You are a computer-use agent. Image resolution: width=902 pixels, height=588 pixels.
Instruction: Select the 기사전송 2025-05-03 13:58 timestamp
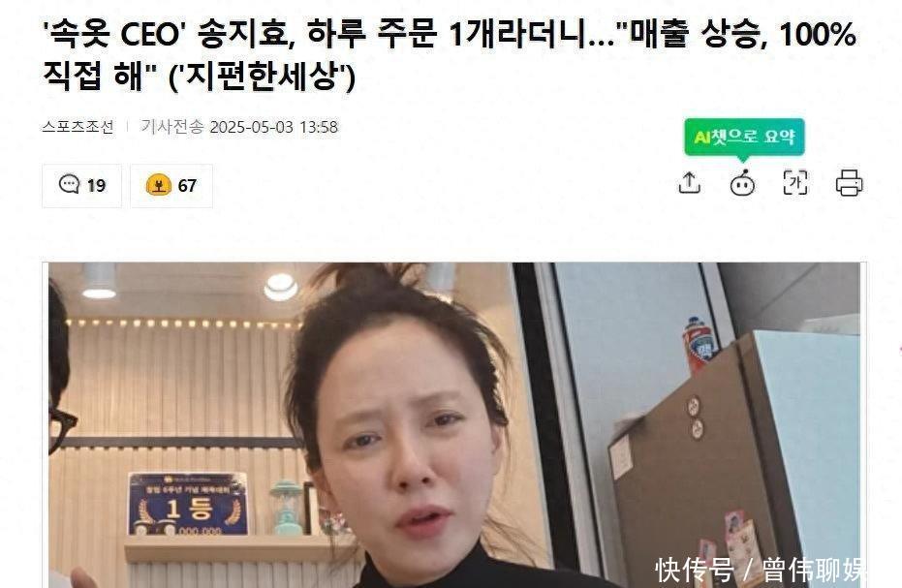(x=240, y=127)
